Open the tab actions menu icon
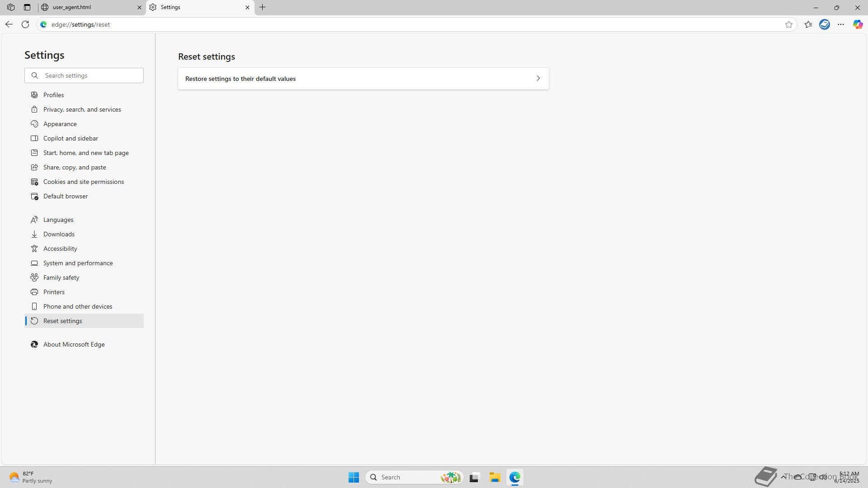This screenshot has height=488, width=868. (x=27, y=7)
